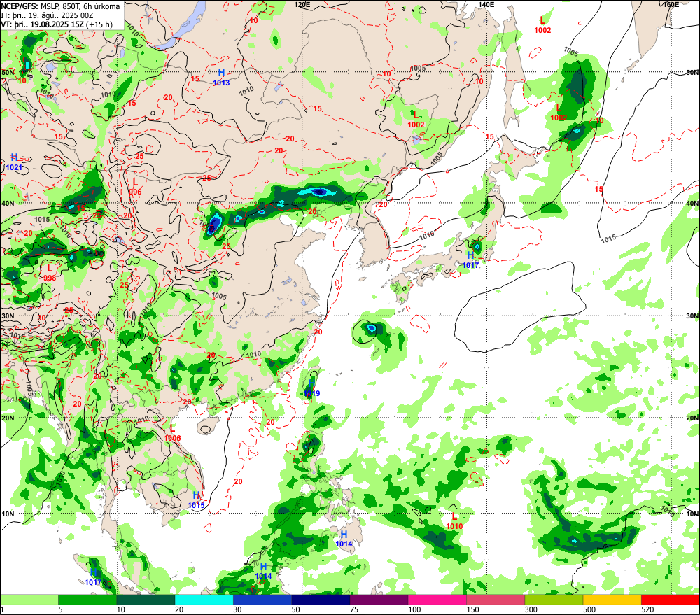This screenshot has height=615, width=700.
Task: Click the H 1015 high pressure label
Action: coord(197,500)
